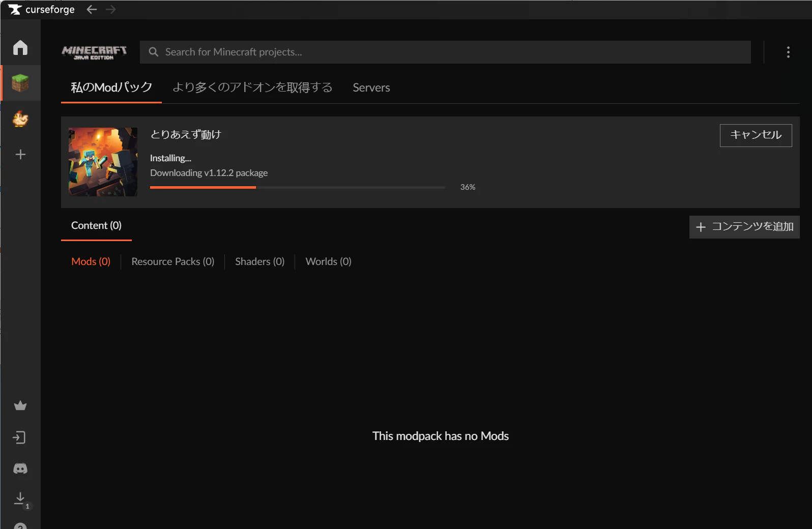Viewport: 812px width, 529px height.
Task: Switch to 私のModパック tab
Action: click(111, 87)
